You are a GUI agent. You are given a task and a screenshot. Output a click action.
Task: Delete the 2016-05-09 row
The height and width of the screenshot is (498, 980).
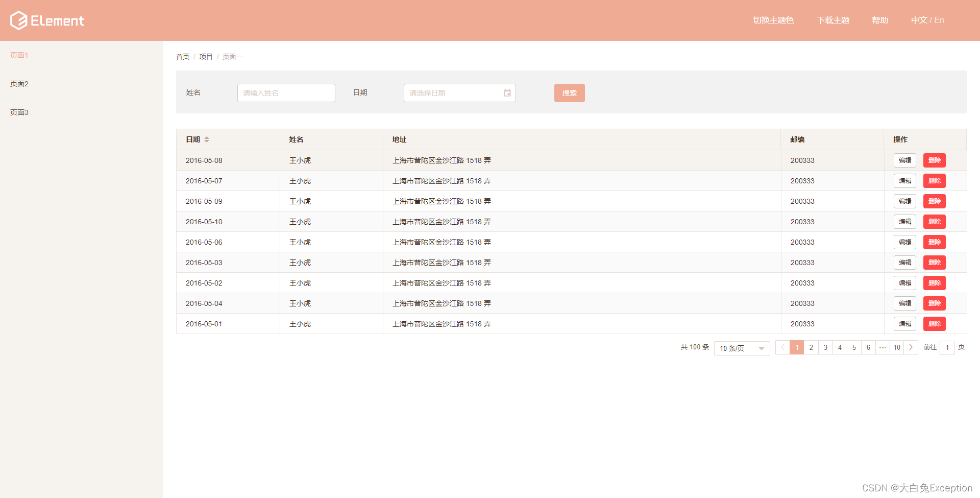tap(935, 201)
